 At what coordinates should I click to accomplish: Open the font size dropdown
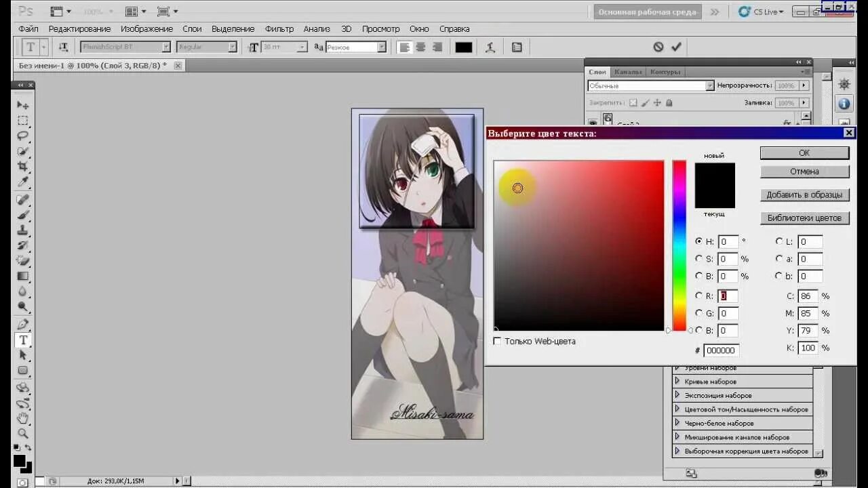click(302, 47)
